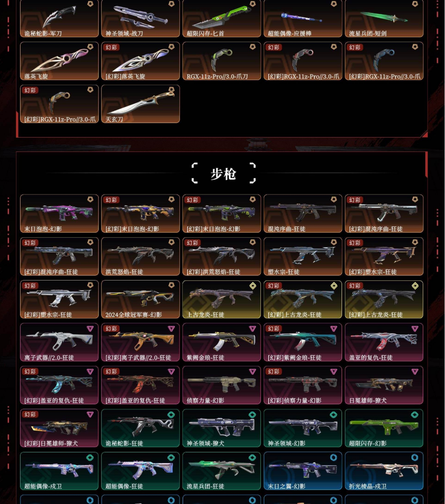Image resolution: width=445 pixels, height=504 pixels.
Task: Select the 超限闪存-幻影 green rifle skin
Action: click(x=384, y=428)
